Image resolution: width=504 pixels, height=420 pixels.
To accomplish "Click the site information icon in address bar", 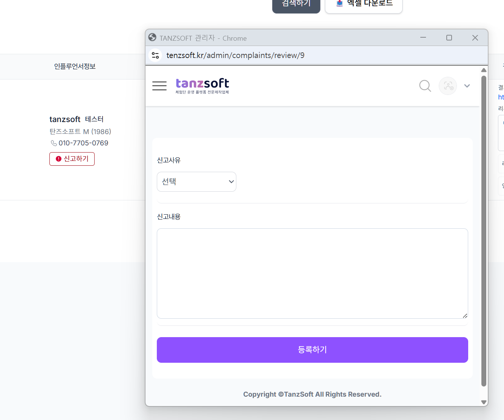I will (155, 55).
